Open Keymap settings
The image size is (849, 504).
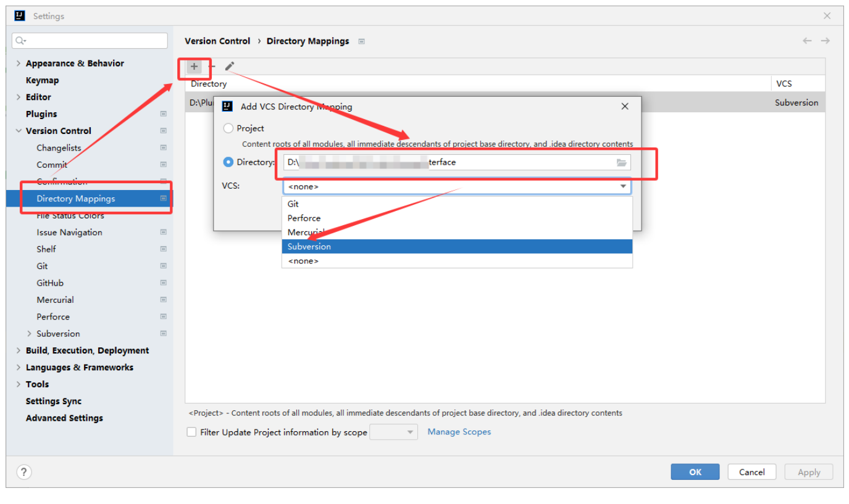pos(42,80)
